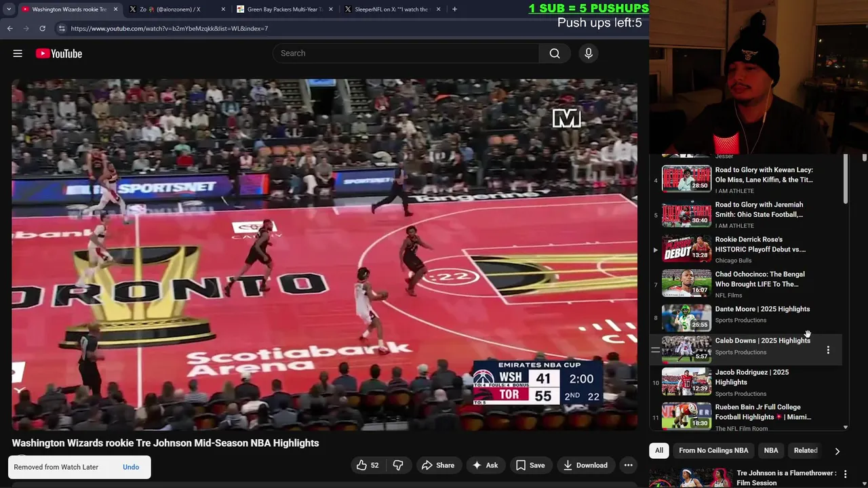Open Road to Glory with Kewan Lacy thumbnail
868x488 pixels.
pyautogui.click(x=686, y=179)
